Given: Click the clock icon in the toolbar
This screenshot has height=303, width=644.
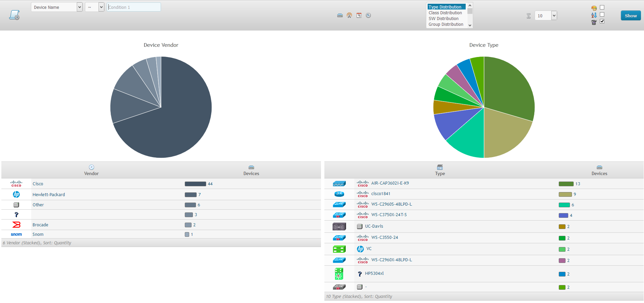Looking at the screenshot, I should click(368, 15).
